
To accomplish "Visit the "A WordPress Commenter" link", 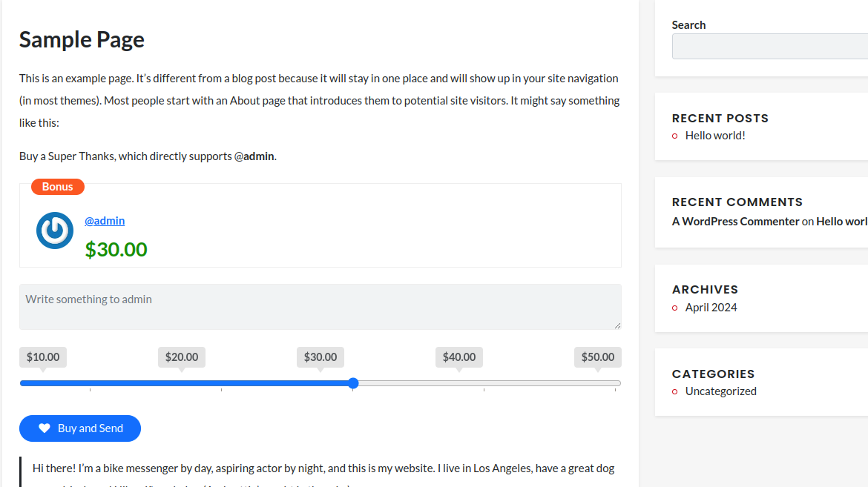I will click(736, 222).
